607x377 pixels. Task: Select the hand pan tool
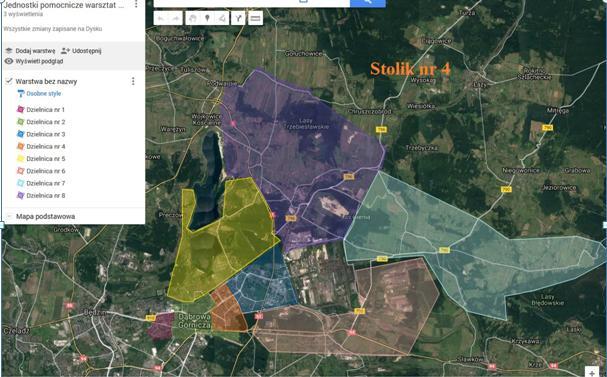192,18
